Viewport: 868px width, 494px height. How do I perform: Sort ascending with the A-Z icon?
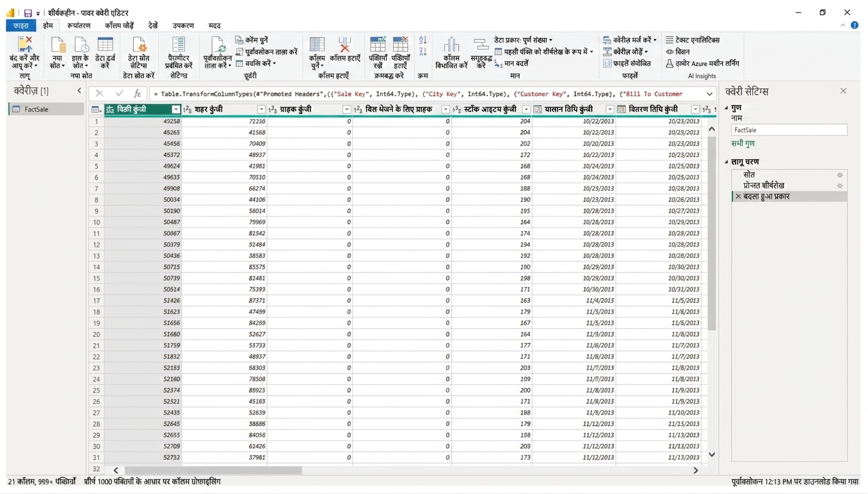point(423,40)
